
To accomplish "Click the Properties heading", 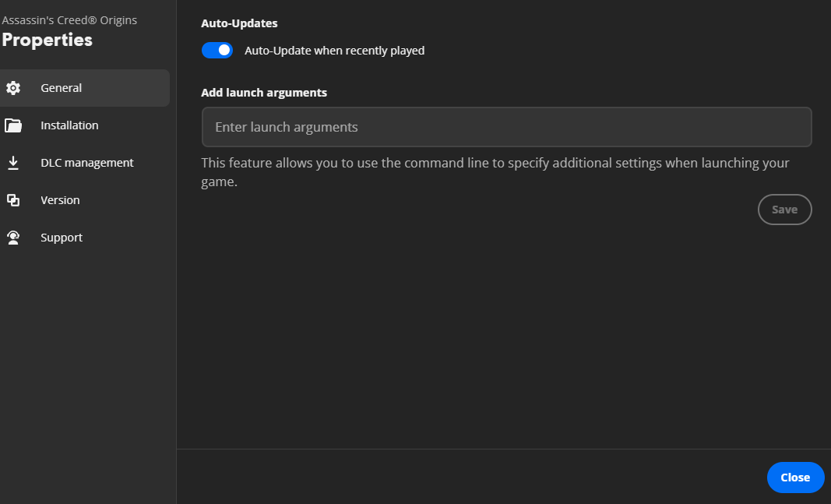I will tap(48, 40).
